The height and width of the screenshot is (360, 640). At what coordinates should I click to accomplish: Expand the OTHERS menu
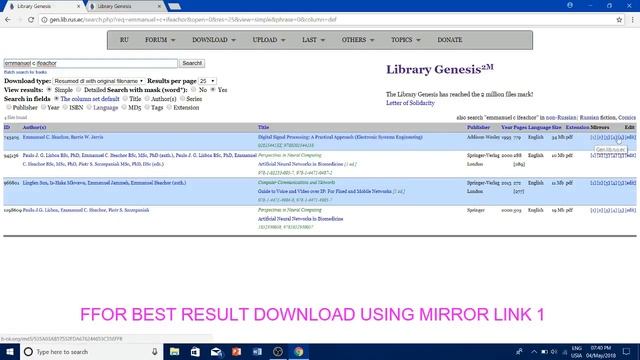[x=358, y=40]
